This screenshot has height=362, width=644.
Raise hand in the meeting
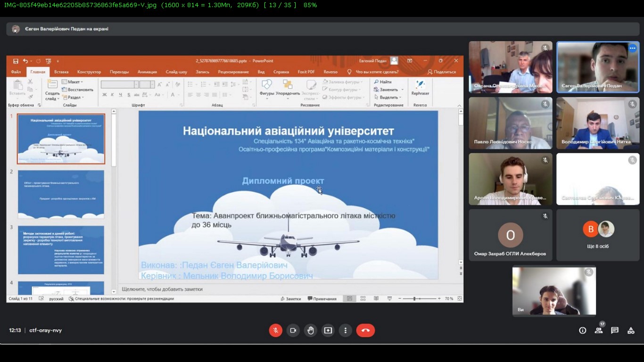[310, 330]
